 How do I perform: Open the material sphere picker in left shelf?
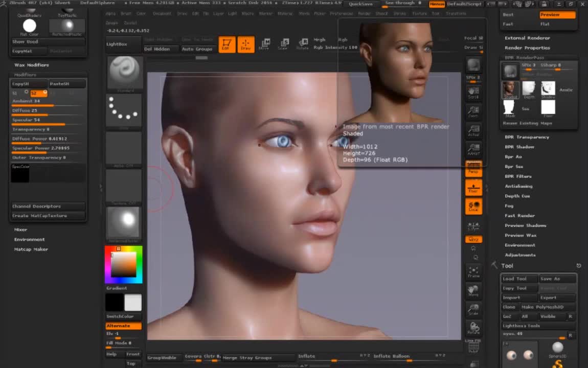(124, 224)
